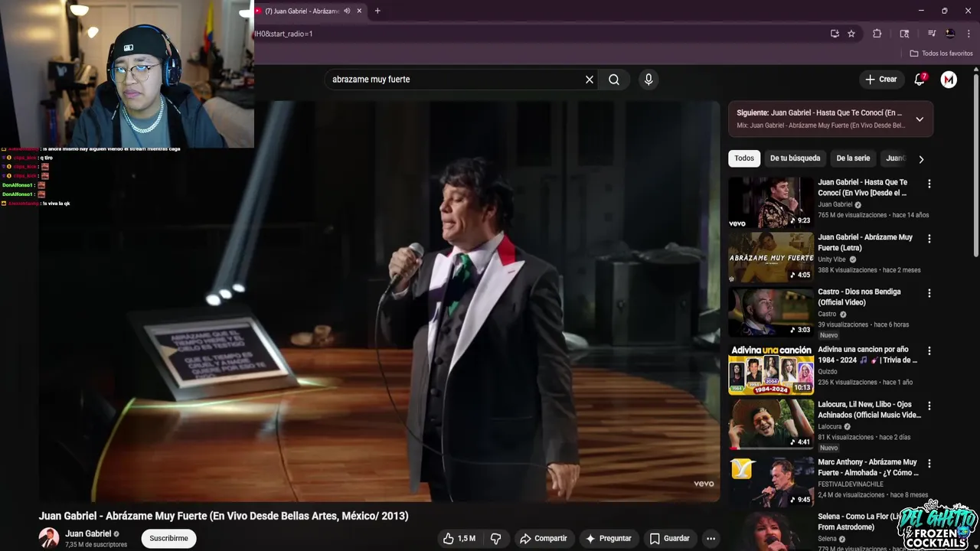This screenshot has height=551, width=980.
Task: Open the YouTube notifications bell
Action: (920, 80)
